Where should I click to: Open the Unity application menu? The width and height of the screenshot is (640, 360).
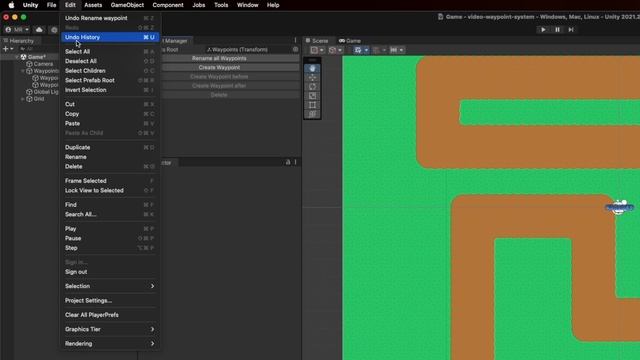pyautogui.click(x=30, y=5)
